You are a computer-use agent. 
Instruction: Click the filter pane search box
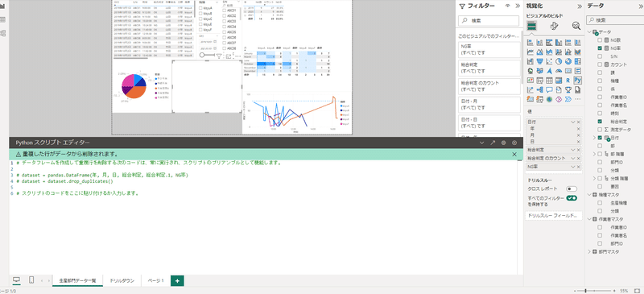coord(489,20)
